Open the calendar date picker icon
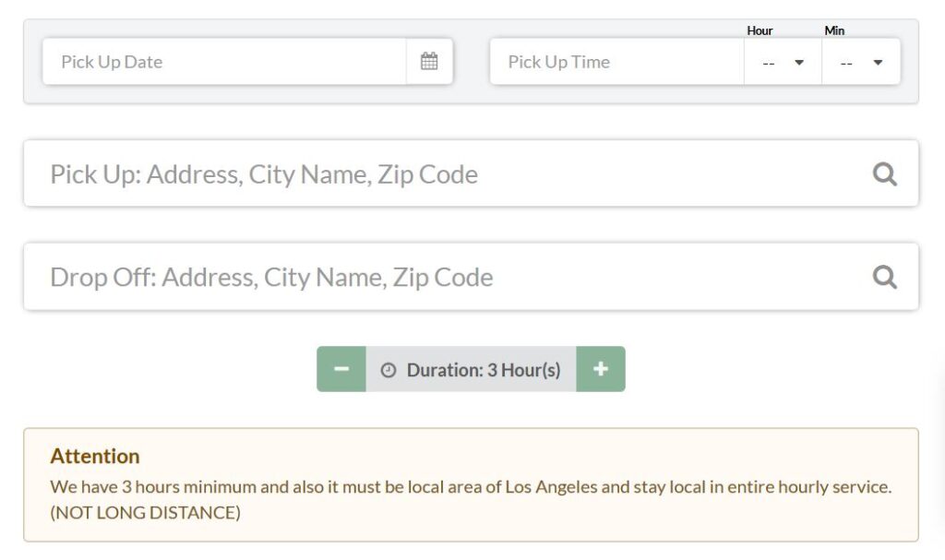Screen dimensions: 945x560 pyautogui.click(x=429, y=62)
